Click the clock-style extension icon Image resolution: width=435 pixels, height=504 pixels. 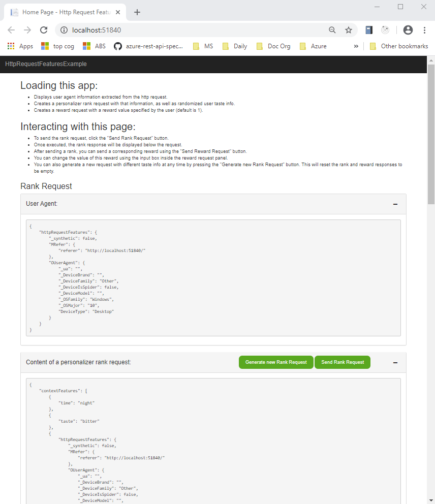point(385,30)
